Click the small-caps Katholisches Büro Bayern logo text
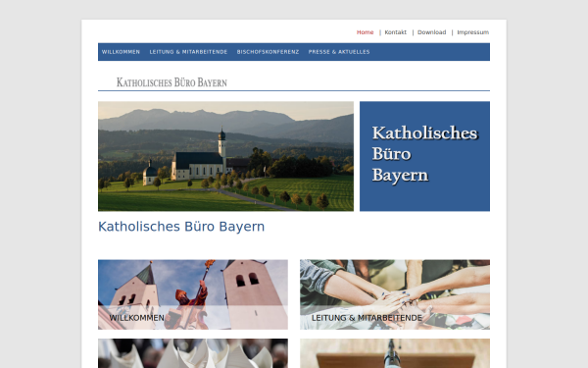 point(171,82)
